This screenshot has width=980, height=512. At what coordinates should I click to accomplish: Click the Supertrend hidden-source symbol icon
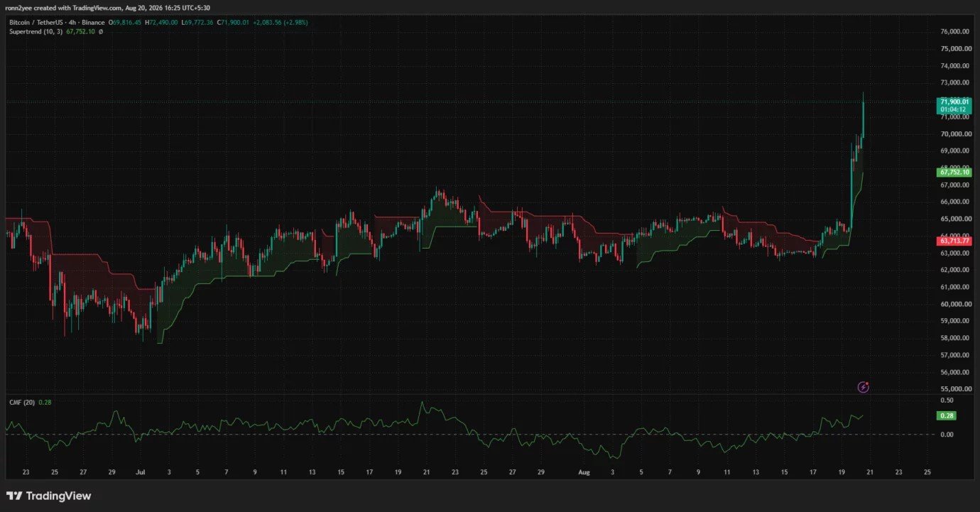100,31
